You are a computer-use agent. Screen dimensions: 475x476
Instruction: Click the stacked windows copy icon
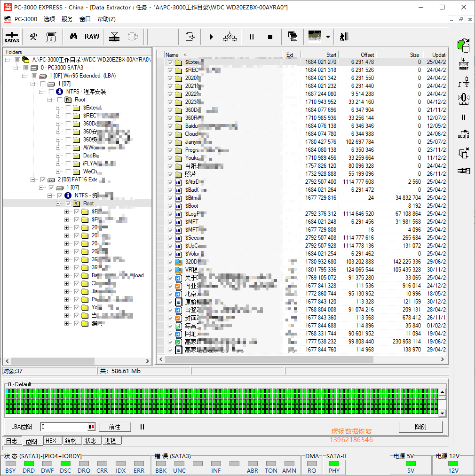pos(293,37)
